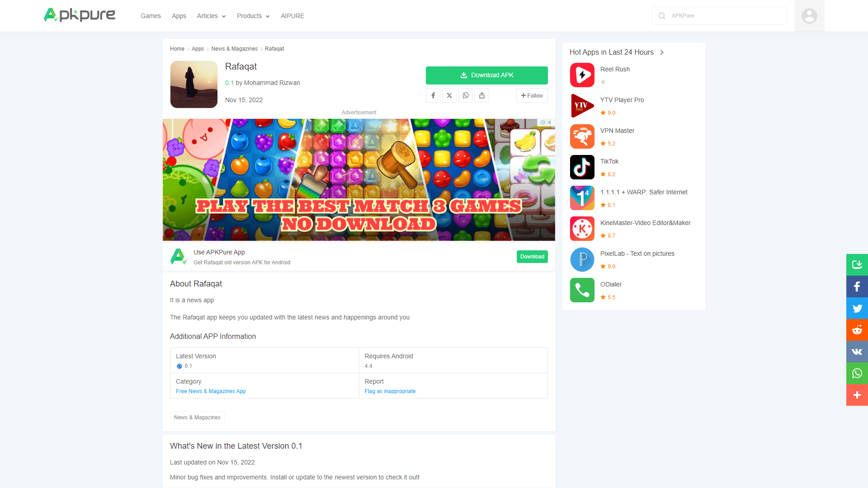The width and height of the screenshot is (868, 488).
Task: Click the News & Magazines tag
Action: [197, 418]
